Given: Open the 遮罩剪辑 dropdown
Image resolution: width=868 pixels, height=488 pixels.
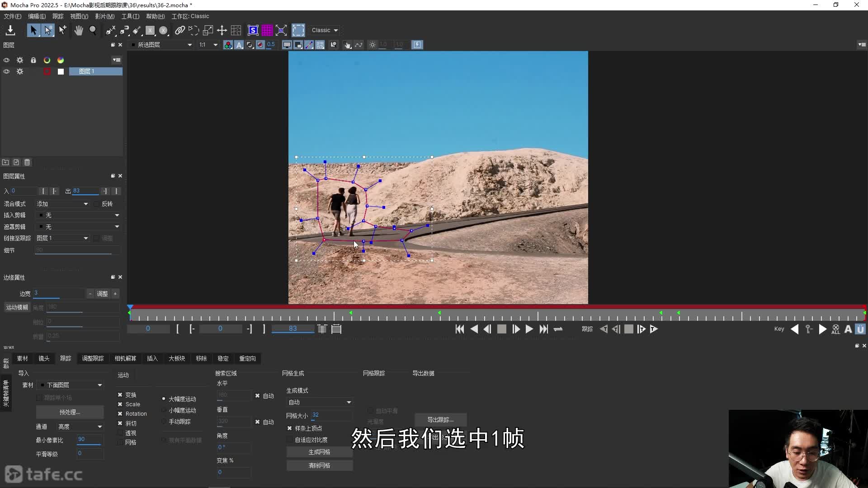Looking at the screenshot, I should (78, 227).
